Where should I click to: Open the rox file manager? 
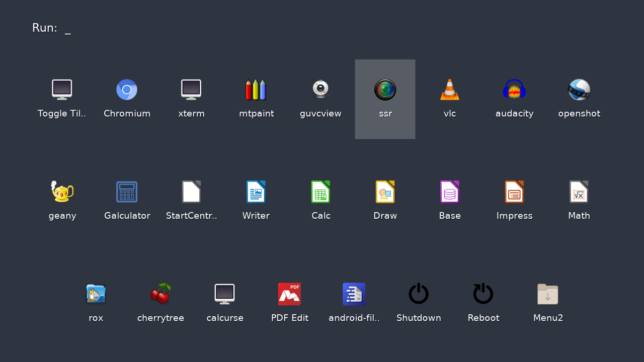(x=96, y=294)
